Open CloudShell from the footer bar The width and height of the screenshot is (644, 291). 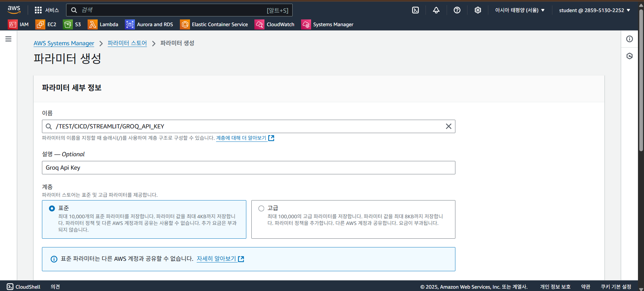coord(23,287)
